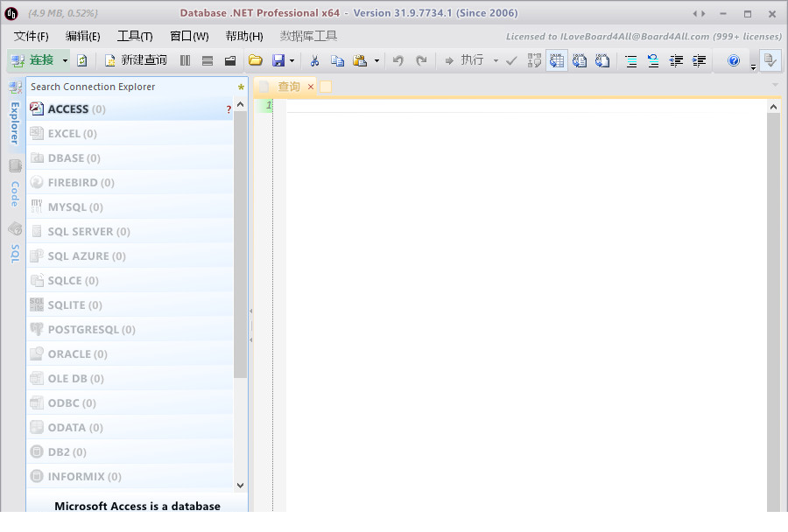This screenshot has width=788, height=532.
Task: Select the ORACLE (0) connection group
Action: coord(130,354)
